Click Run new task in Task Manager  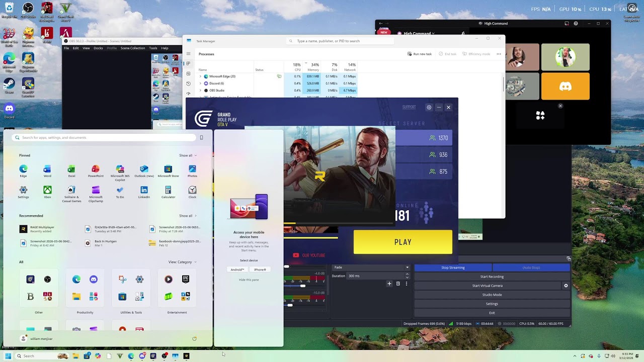point(420,54)
